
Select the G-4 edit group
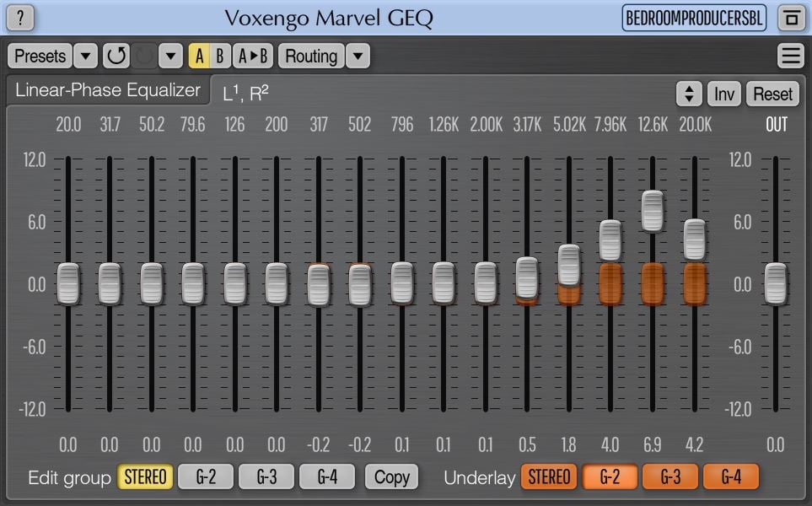point(327,477)
